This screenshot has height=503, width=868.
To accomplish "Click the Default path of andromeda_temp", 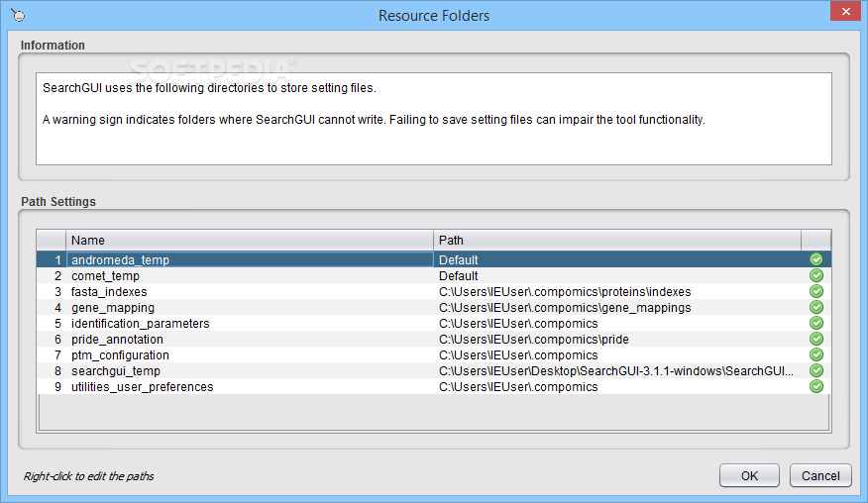I will click(x=617, y=259).
